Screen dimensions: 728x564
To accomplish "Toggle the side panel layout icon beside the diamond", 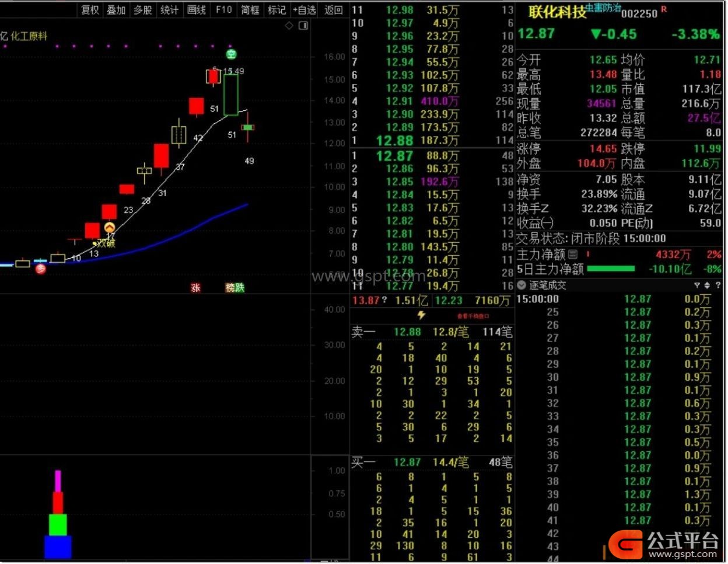I will [x=303, y=26].
